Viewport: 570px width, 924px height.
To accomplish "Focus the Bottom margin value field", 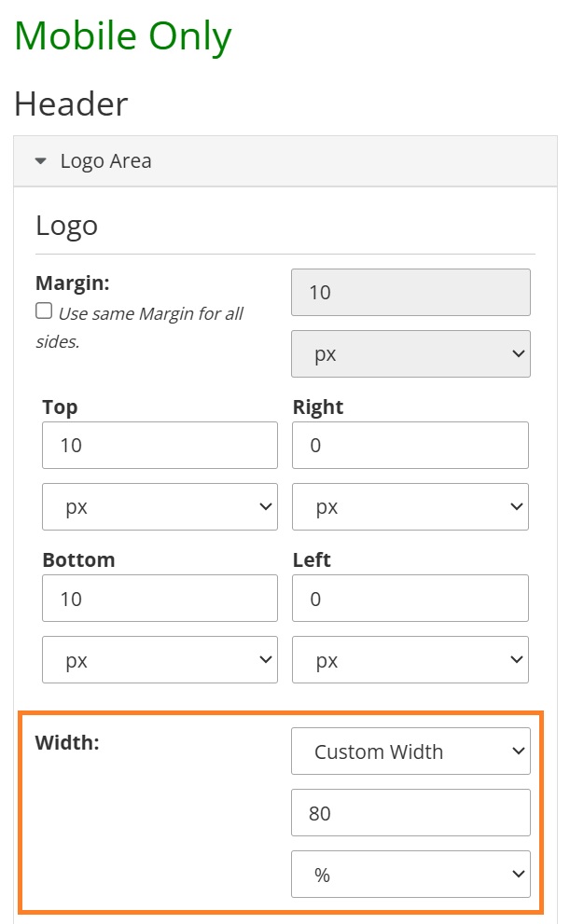I will coord(160,598).
